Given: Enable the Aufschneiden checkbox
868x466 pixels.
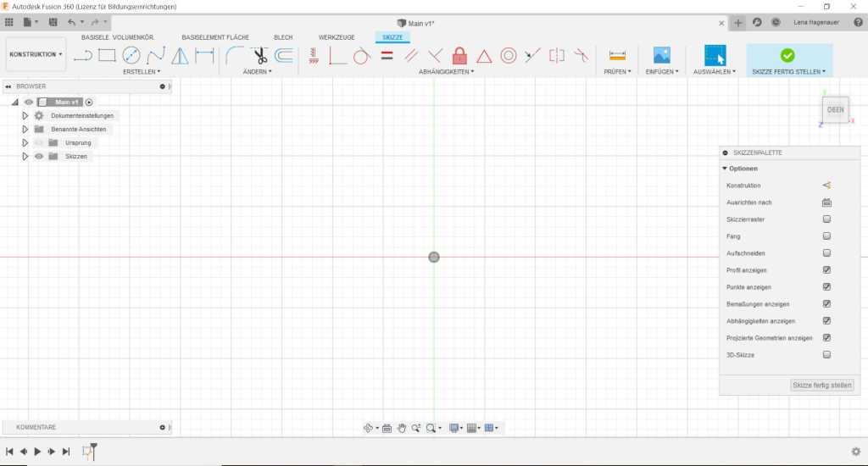Looking at the screenshot, I should (x=826, y=253).
